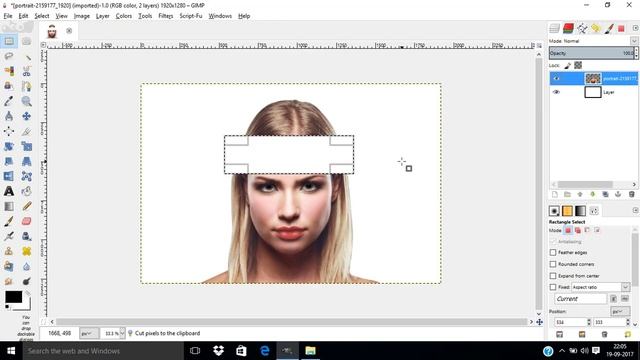Open the Select menu
The width and height of the screenshot is (640, 360).
point(42,16)
